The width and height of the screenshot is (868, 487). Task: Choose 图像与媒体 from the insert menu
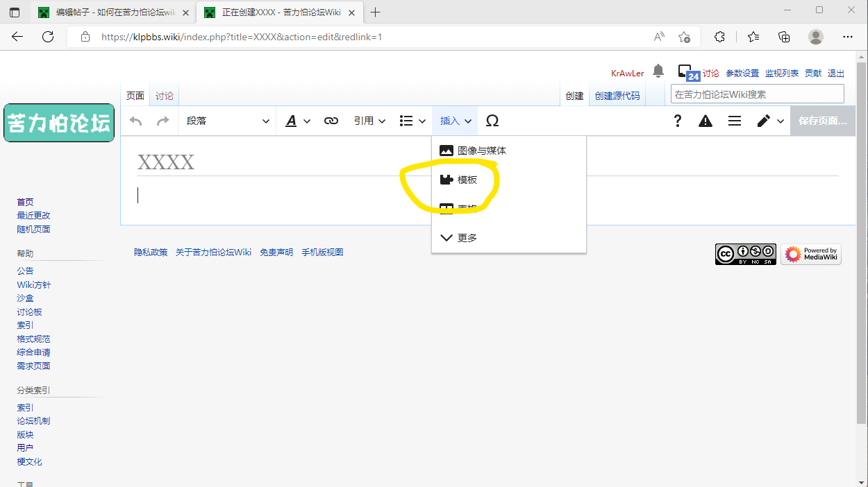(x=509, y=151)
